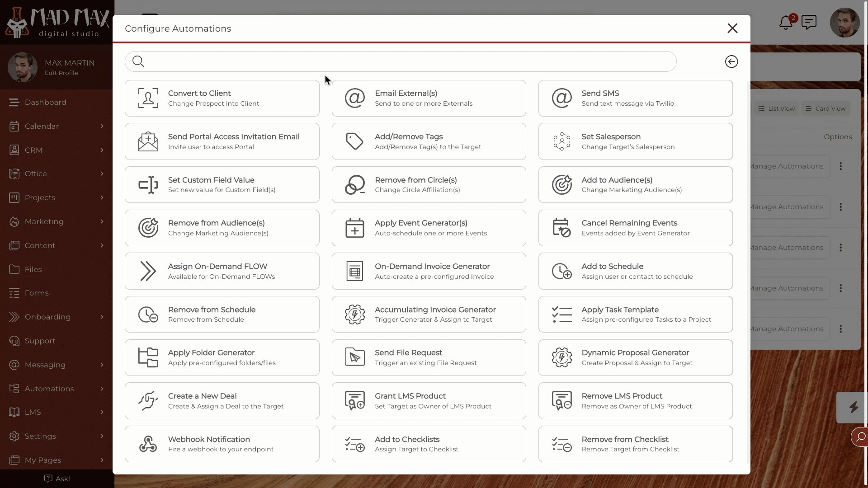Toggle the notifications bell icon
Viewport: 868px width, 488px height.
pos(786,22)
